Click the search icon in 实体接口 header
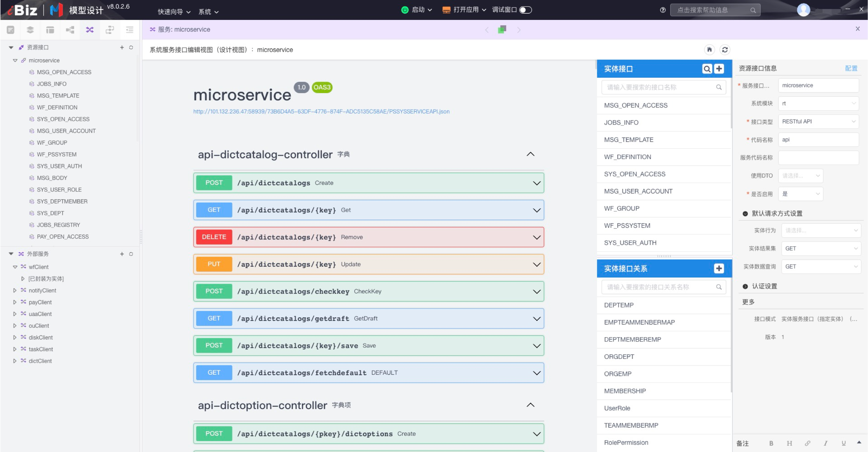 pyautogui.click(x=707, y=69)
